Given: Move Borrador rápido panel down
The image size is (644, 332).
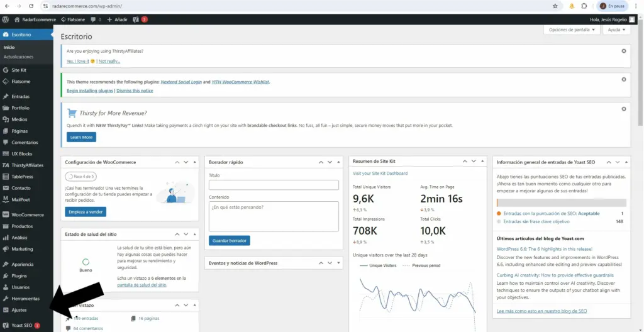Looking at the screenshot, I should [330, 162].
